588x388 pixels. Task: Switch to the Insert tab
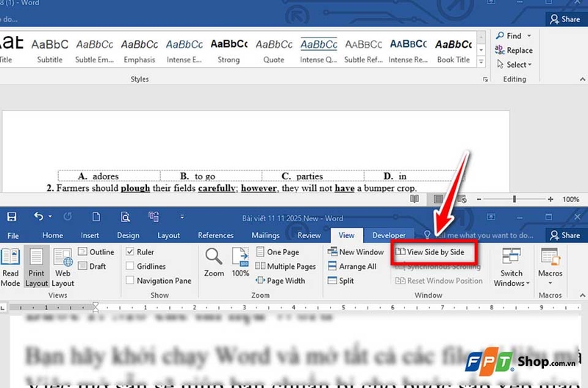[x=90, y=235]
